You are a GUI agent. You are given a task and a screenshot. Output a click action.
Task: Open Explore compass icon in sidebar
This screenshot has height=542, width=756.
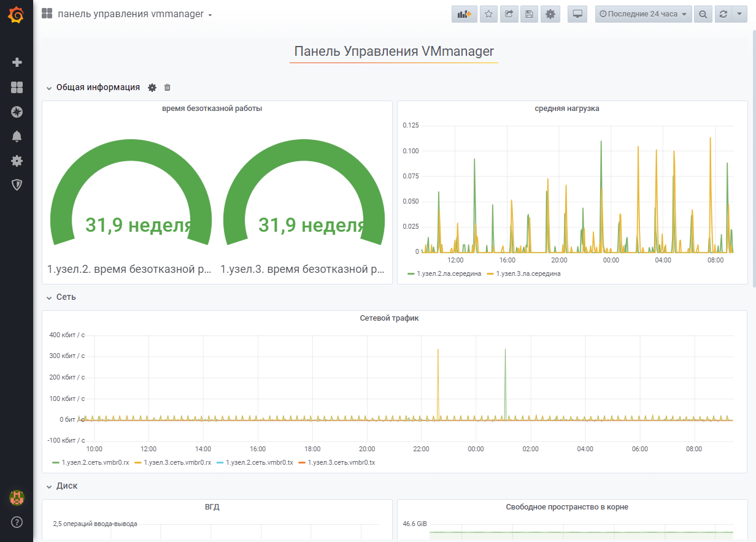point(17,112)
